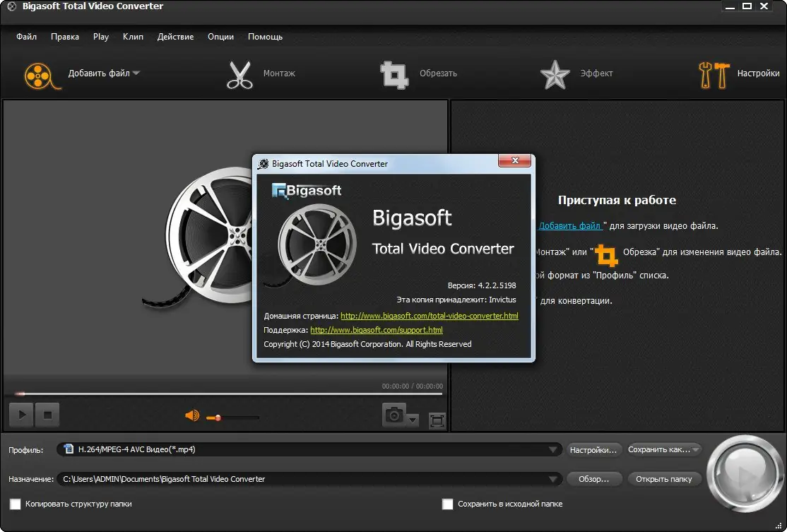Image resolution: width=787 pixels, height=532 pixels.
Task: Click "Эта копия принадлежит: Invictus" text
Action: click(456, 300)
